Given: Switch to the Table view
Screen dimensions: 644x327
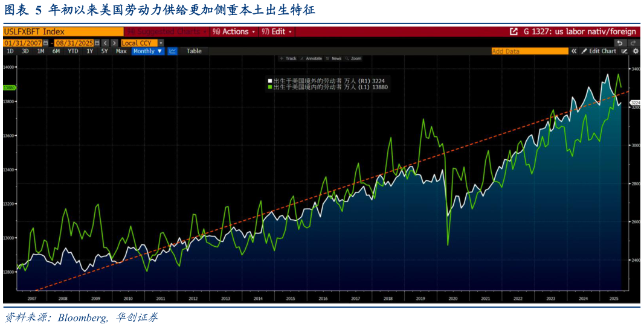Looking at the screenshot, I should click(194, 51).
